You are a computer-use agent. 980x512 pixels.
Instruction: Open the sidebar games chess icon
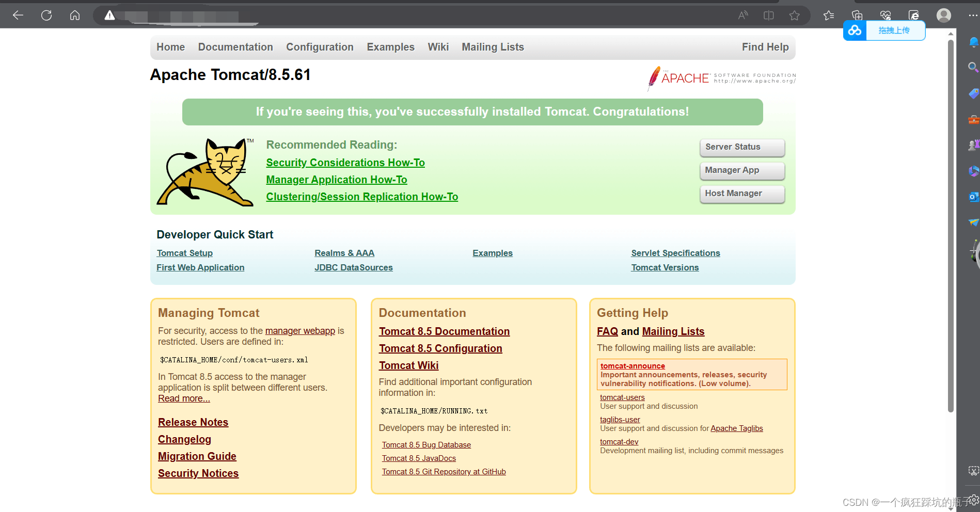[x=974, y=145]
